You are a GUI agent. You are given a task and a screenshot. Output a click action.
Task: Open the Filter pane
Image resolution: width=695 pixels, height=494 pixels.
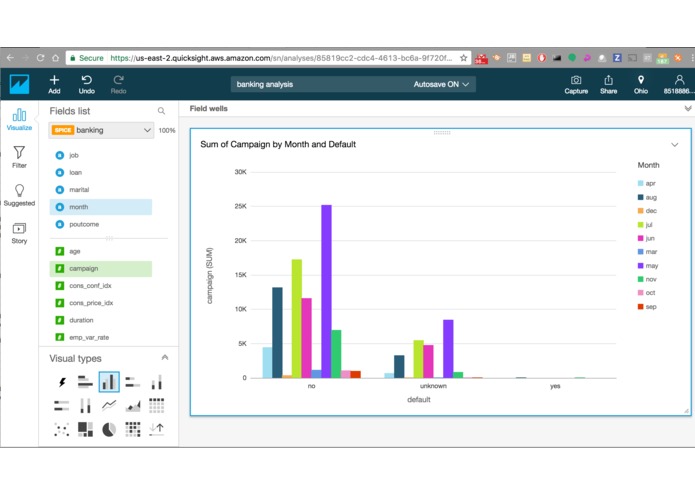(x=19, y=157)
